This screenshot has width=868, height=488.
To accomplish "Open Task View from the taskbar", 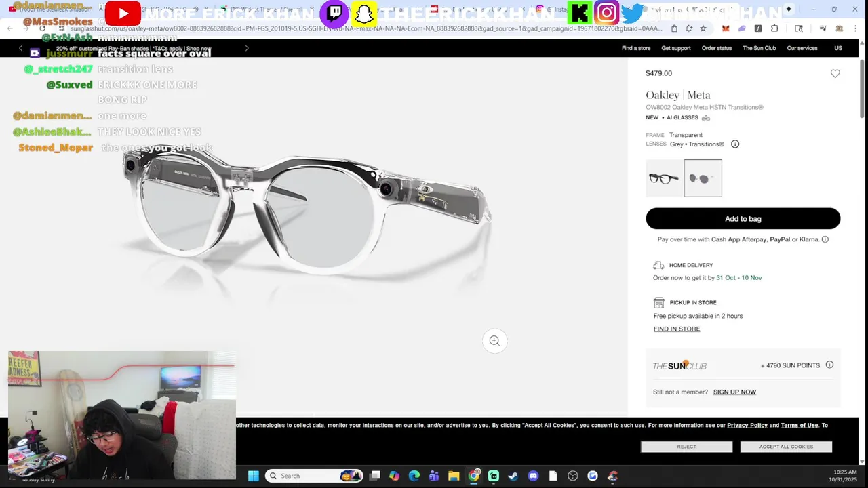I will 375,476.
